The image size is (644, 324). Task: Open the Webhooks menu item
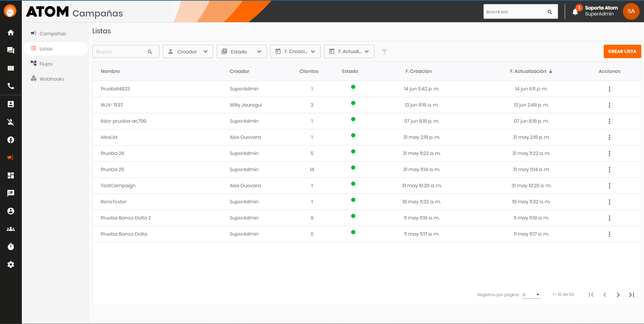55,79
